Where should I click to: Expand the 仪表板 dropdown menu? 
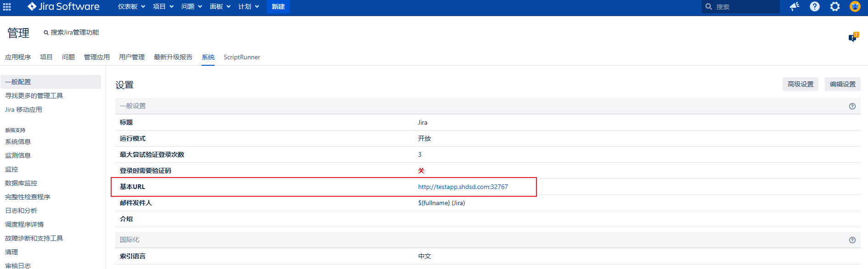click(x=131, y=6)
